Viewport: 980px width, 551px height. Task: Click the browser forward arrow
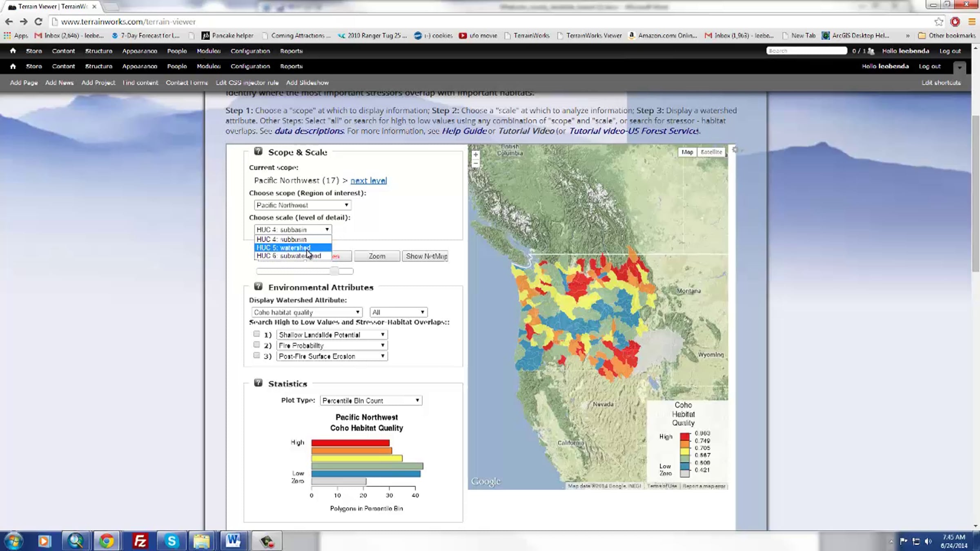[x=24, y=22]
